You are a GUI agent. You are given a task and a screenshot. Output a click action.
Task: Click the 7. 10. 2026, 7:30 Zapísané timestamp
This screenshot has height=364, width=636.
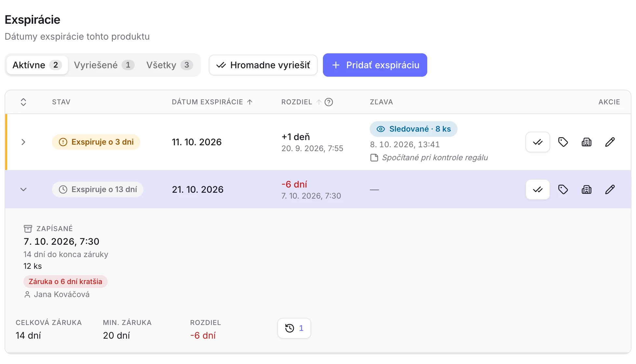(x=61, y=241)
